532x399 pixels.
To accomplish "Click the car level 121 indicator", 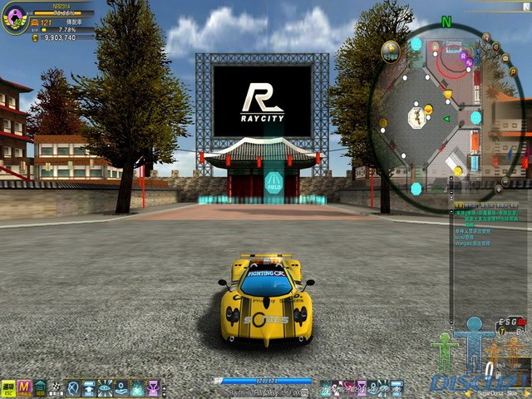I will 42,22.
